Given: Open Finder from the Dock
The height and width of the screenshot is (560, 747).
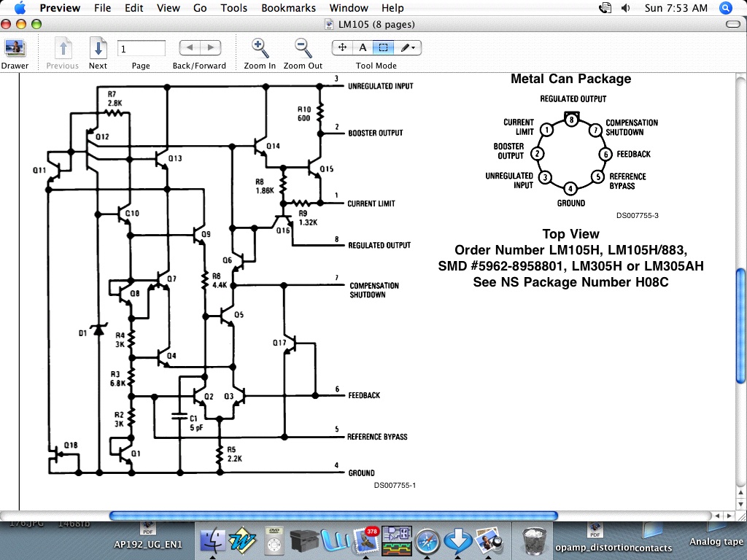Looking at the screenshot, I should (212, 541).
